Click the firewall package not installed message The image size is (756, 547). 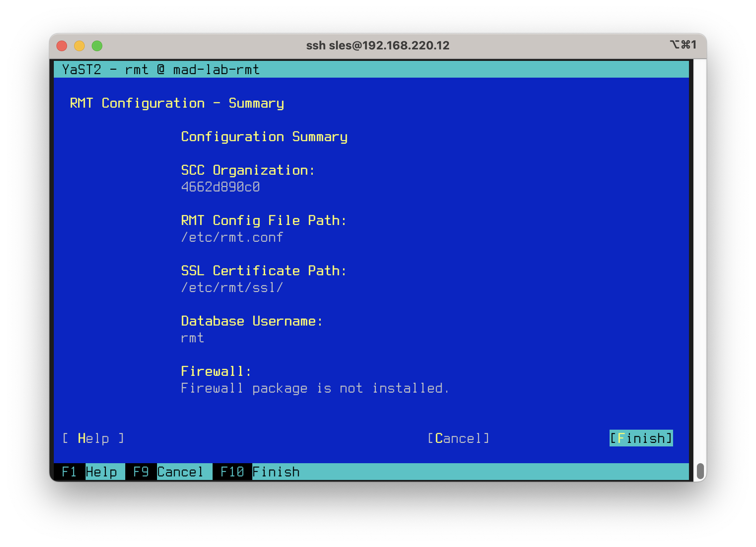click(x=314, y=388)
